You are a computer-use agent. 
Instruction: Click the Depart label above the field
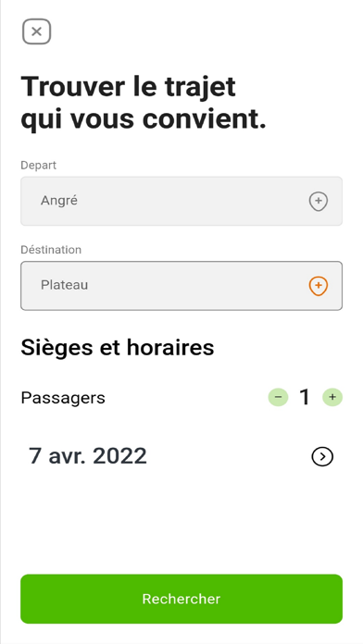click(x=38, y=165)
